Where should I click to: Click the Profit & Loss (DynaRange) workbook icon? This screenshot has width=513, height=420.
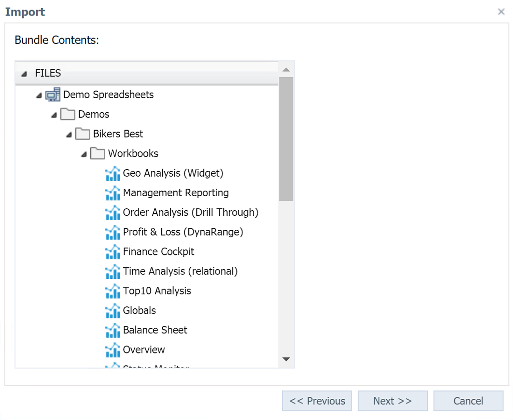(113, 232)
